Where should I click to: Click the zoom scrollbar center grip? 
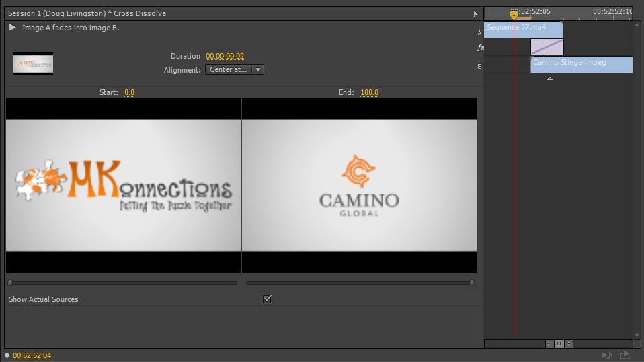pos(559,344)
